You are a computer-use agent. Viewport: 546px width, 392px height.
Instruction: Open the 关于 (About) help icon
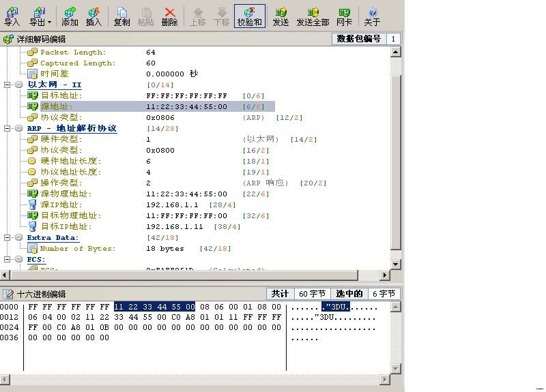click(x=372, y=16)
